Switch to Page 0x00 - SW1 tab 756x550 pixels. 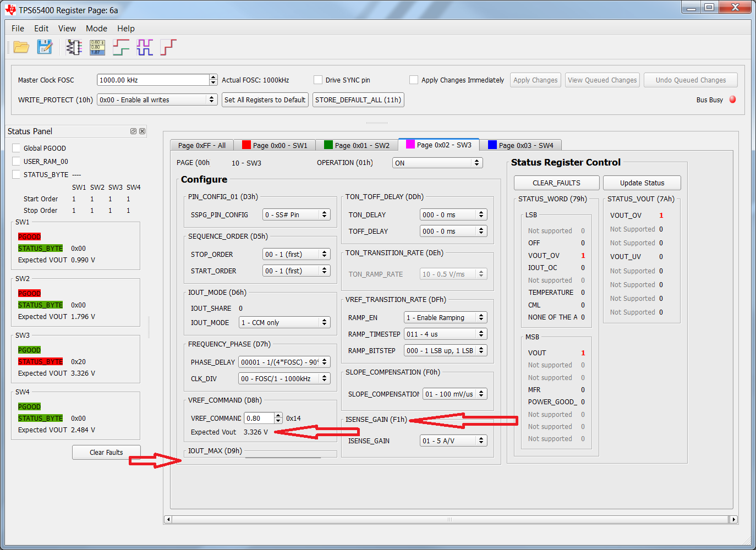click(275, 145)
